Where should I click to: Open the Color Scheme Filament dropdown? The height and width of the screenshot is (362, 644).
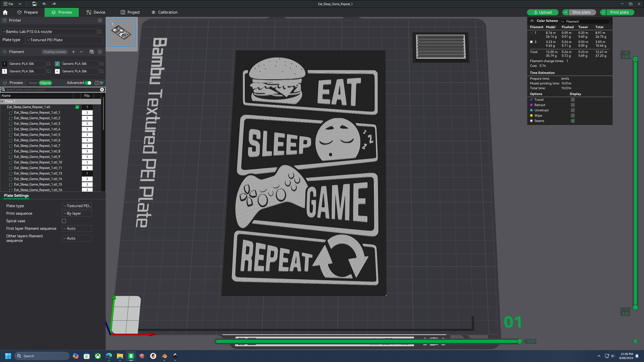[585, 21]
